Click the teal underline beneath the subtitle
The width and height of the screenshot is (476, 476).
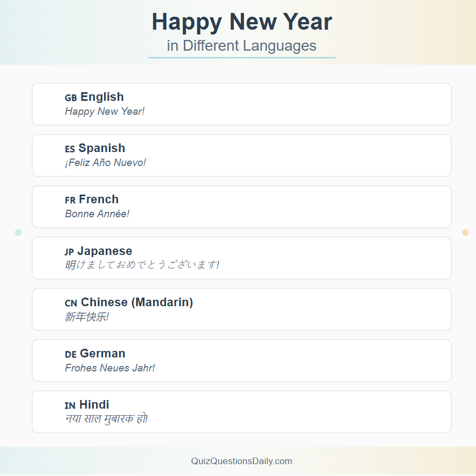pyautogui.click(x=242, y=58)
